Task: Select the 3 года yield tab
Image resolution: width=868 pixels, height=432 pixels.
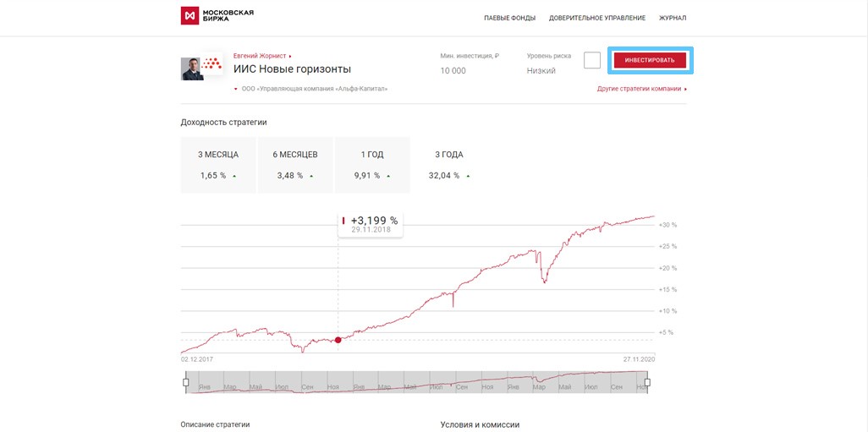Action: [x=449, y=165]
